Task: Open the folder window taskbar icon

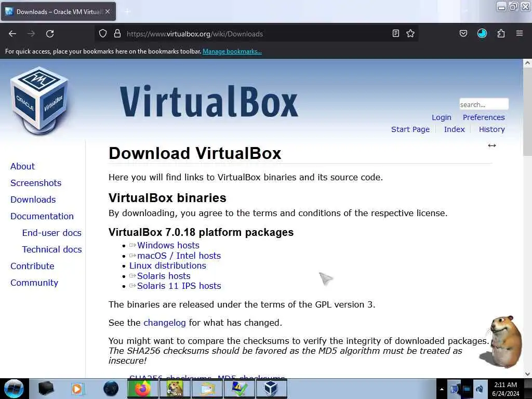Action: pyautogui.click(x=207, y=389)
